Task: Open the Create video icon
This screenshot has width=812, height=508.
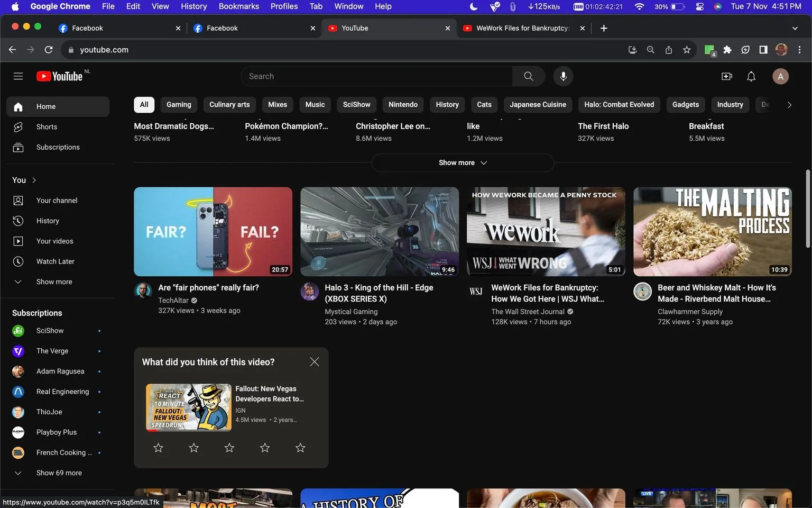Action: pos(727,76)
